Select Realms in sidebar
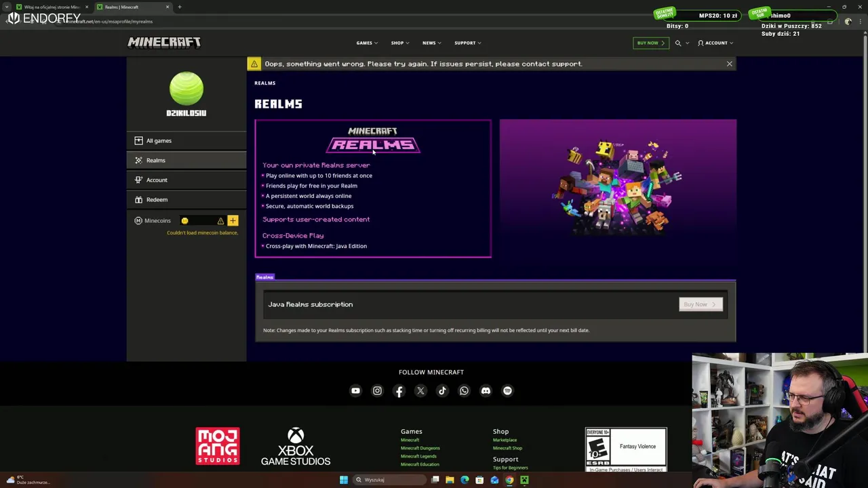868x488 pixels. pos(186,160)
